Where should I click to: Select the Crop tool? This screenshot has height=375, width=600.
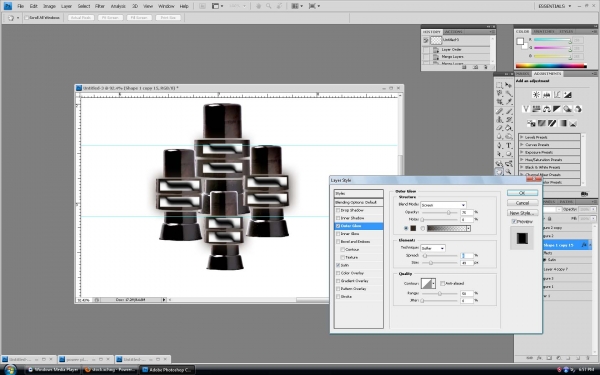click(x=499, y=102)
